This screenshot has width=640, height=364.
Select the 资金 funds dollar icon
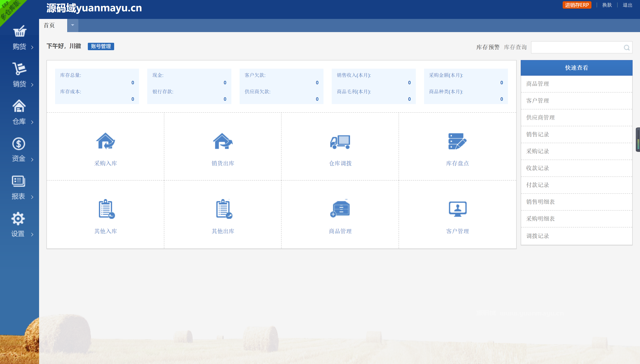18,144
